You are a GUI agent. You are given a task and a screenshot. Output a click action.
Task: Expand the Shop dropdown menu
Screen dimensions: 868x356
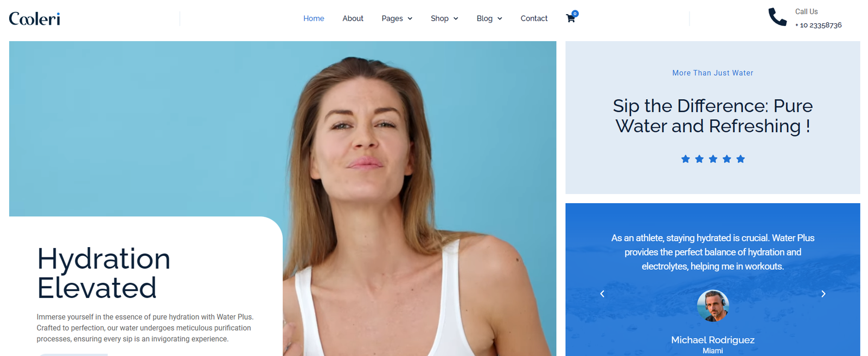(x=444, y=18)
